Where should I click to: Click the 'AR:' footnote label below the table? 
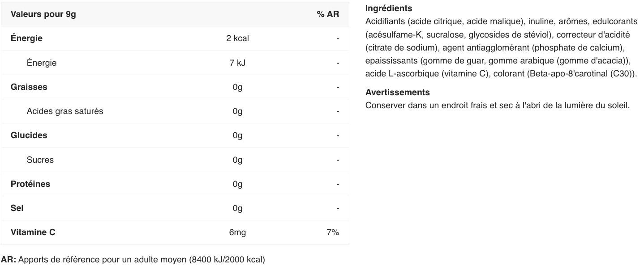click(x=9, y=260)
